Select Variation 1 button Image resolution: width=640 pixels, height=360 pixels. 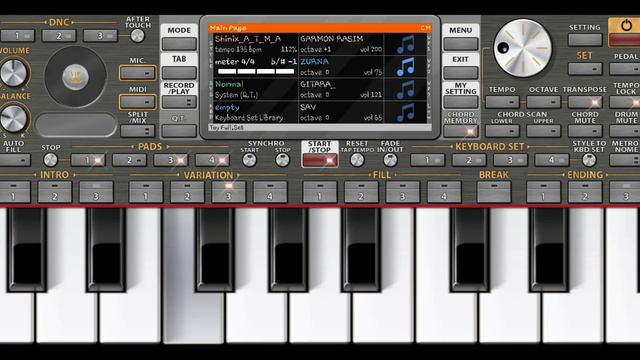click(146, 192)
